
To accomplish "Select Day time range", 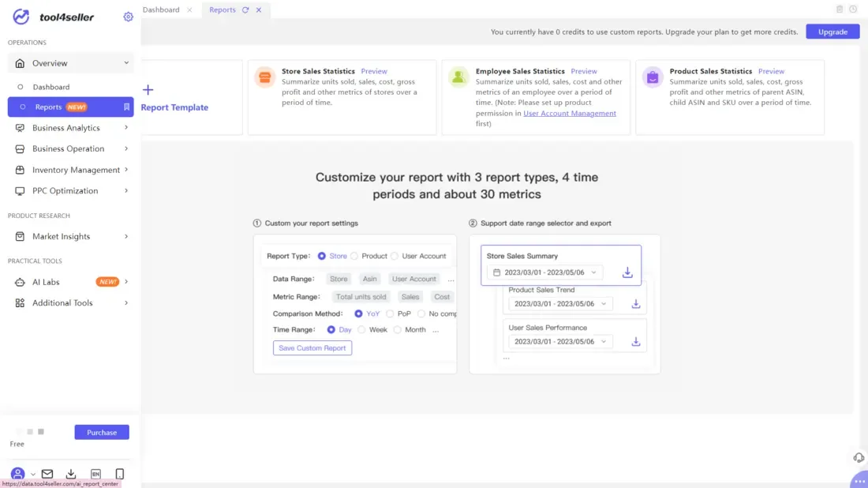I will click(x=331, y=329).
